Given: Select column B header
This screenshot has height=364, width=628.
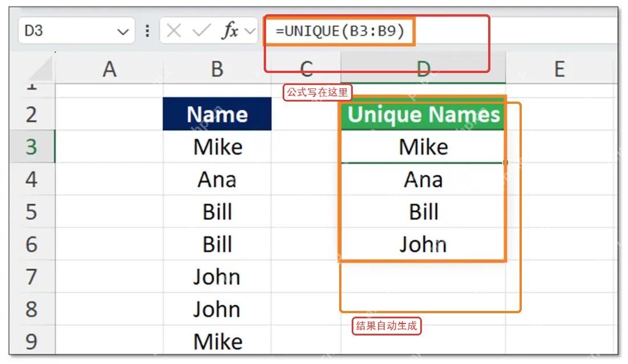Looking at the screenshot, I should (x=217, y=69).
